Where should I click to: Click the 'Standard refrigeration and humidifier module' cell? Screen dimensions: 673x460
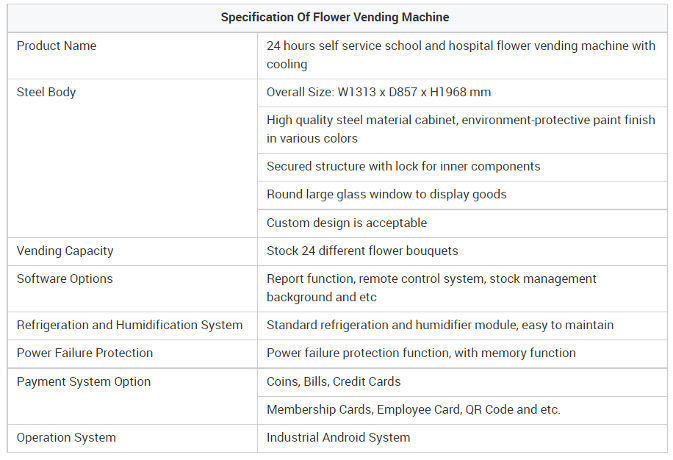(440, 324)
